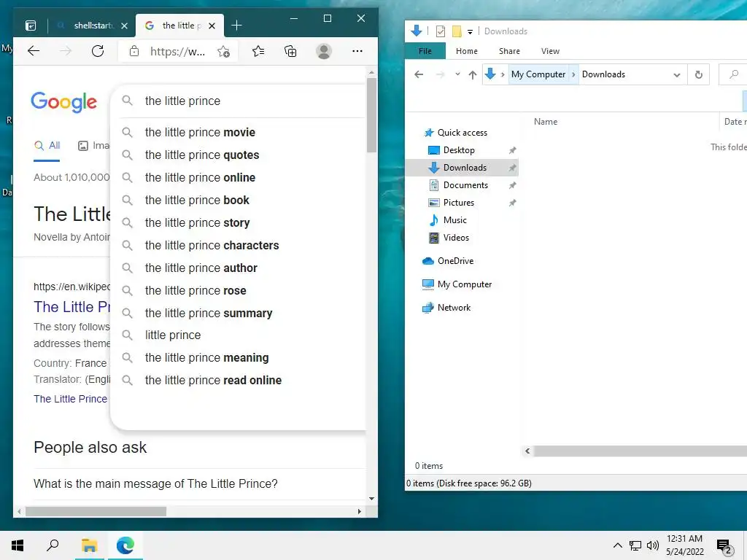Image resolution: width=747 pixels, height=560 pixels.
Task: Expand chevron after My Computer in address bar
Action: pyautogui.click(x=573, y=74)
